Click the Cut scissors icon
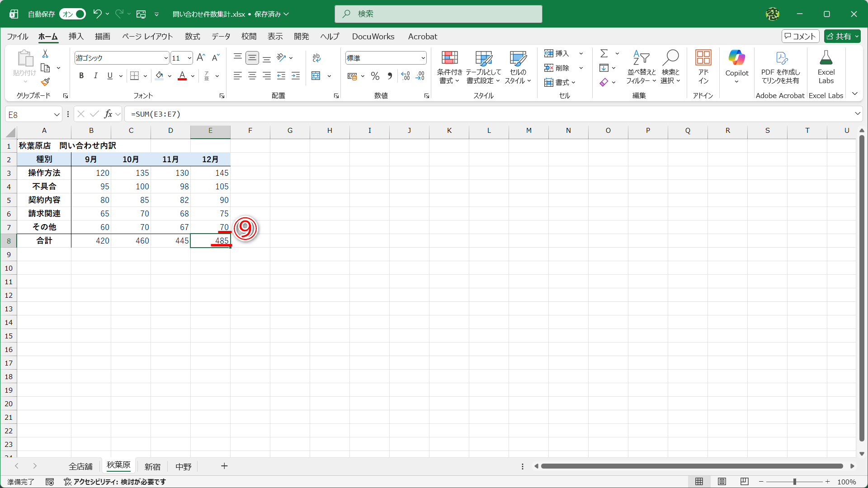 (x=45, y=54)
